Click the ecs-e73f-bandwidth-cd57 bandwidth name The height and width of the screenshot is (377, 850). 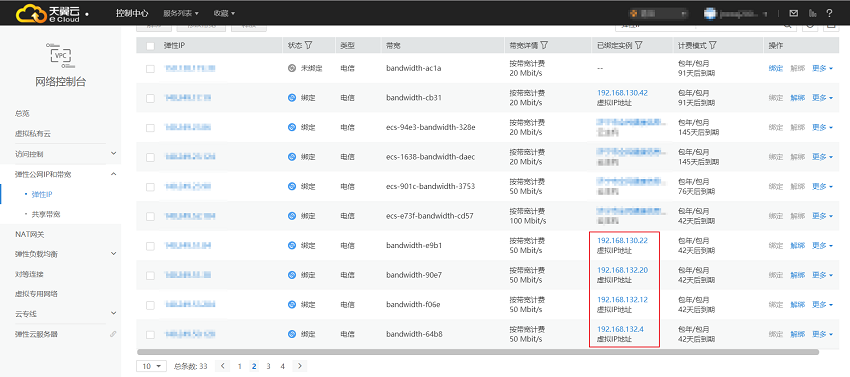pos(430,216)
